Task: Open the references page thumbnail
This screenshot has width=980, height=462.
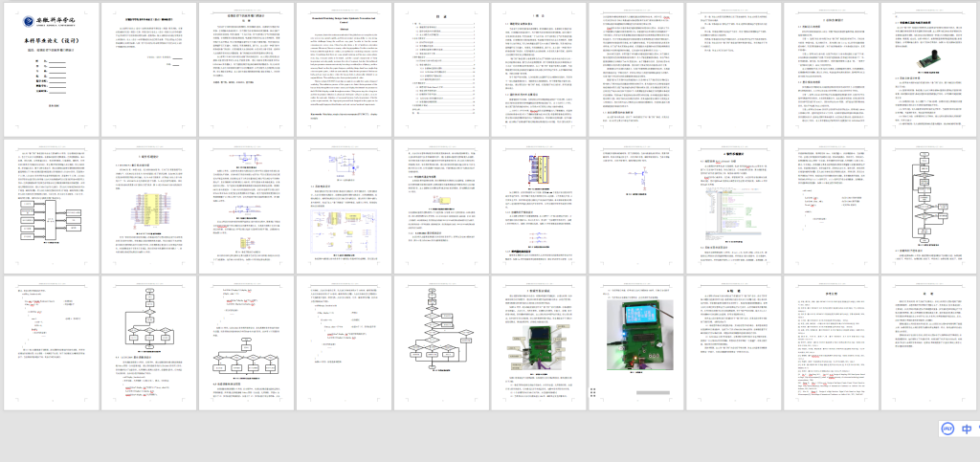Action: tap(831, 342)
